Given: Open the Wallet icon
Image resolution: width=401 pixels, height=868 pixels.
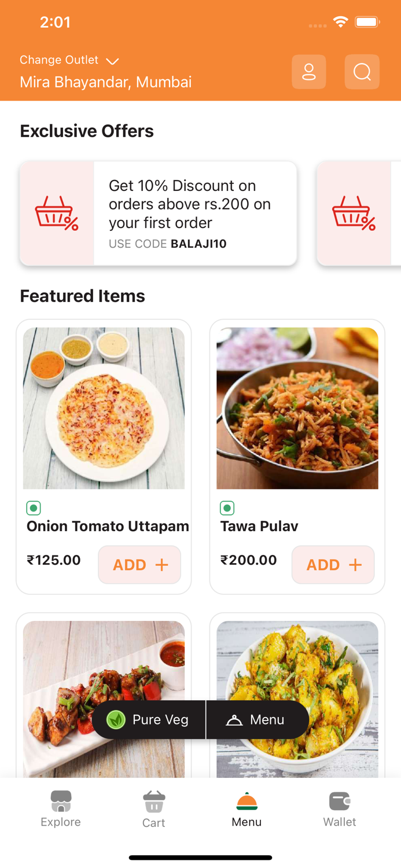Looking at the screenshot, I should coord(340,802).
